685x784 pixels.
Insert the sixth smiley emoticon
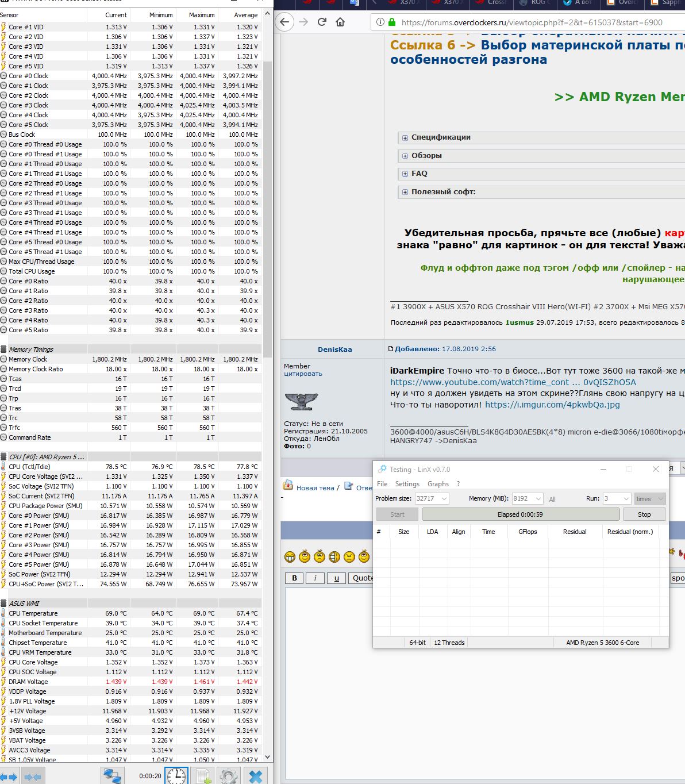tap(364, 556)
